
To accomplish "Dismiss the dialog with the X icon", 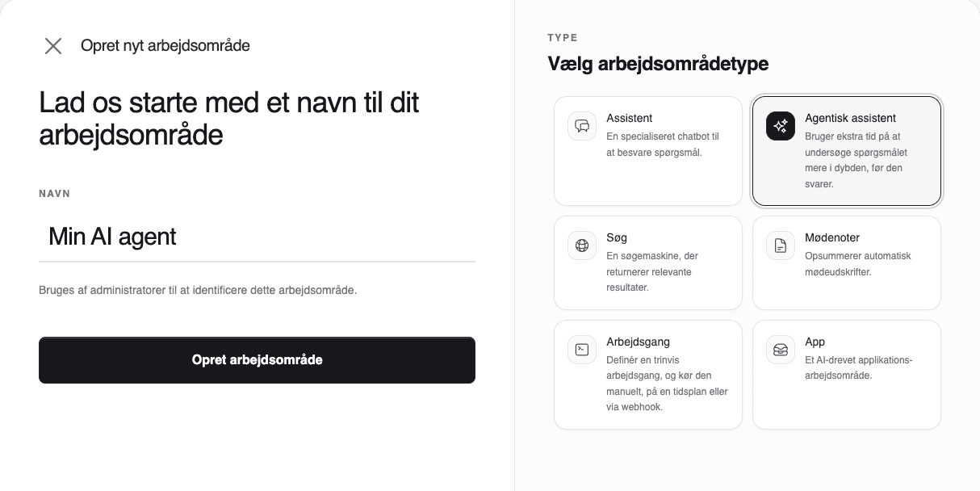I will (53, 46).
